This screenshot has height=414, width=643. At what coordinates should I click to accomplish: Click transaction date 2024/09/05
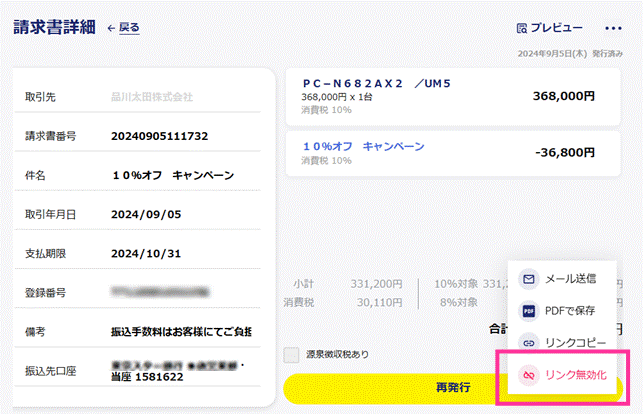[x=146, y=214]
